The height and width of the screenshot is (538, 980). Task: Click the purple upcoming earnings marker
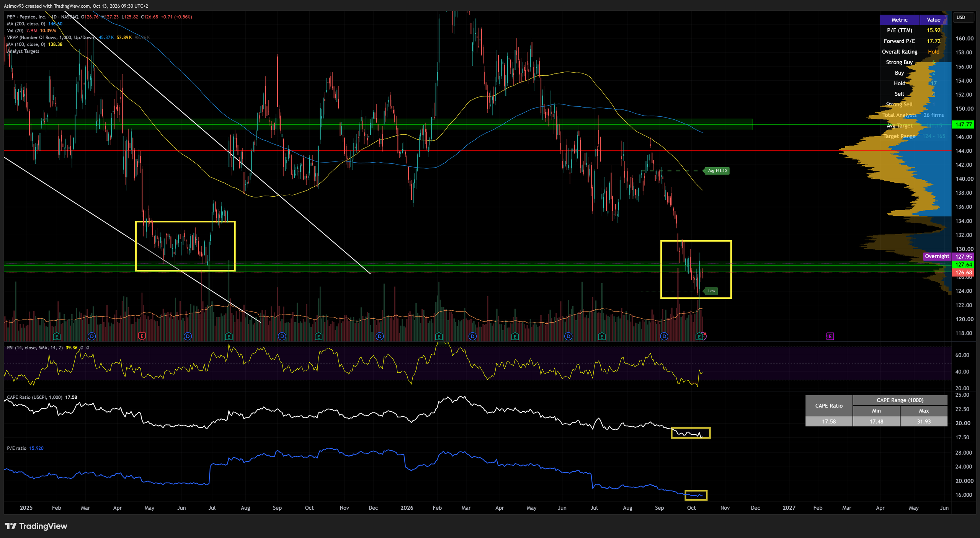[x=830, y=336]
